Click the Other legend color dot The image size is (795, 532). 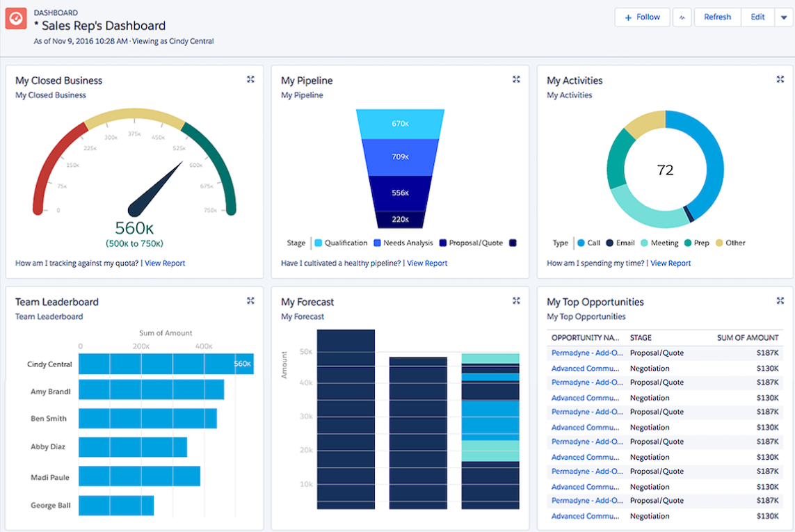pyautogui.click(x=719, y=243)
